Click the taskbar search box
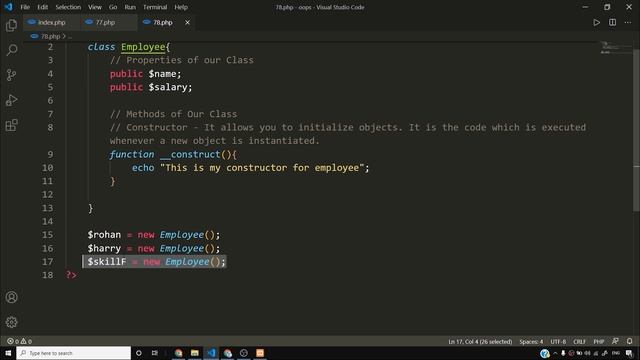 (x=73, y=353)
